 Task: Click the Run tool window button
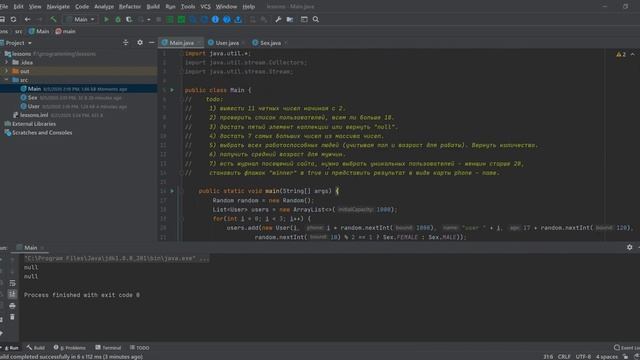coord(11,348)
